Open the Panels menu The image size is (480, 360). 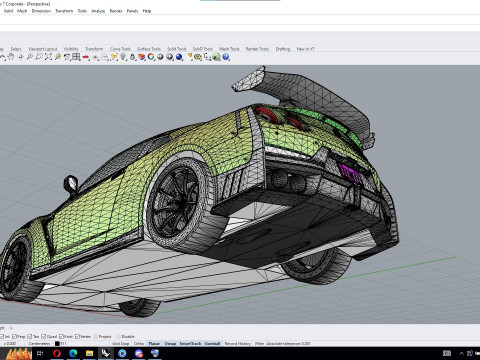pyautogui.click(x=132, y=11)
